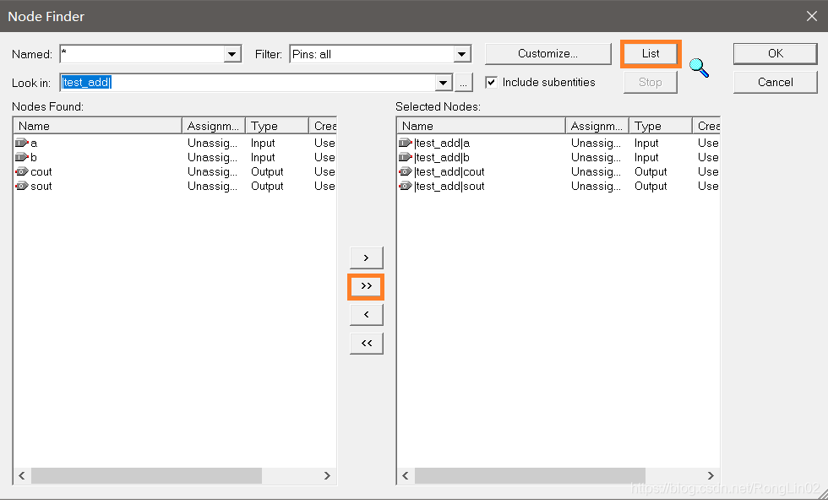828x504 pixels.
Task: Expand the Look in dropdown arrow
Action: (x=443, y=83)
